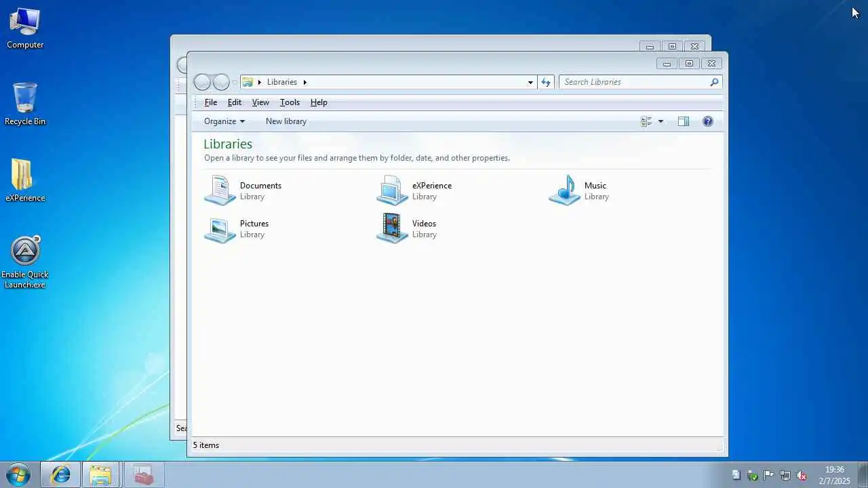This screenshot has width=868, height=488.
Task: Expand the Organize dropdown menu
Action: [224, 121]
